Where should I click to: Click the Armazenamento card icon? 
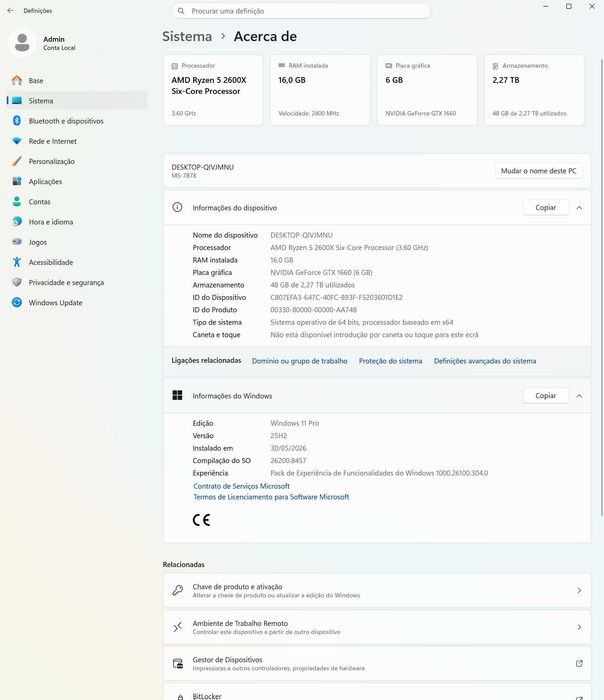tap(495, 66)
